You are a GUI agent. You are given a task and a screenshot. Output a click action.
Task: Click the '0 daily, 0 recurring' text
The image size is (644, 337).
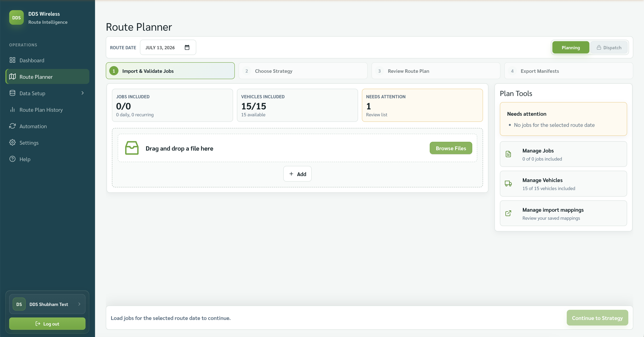pos(135,115)
